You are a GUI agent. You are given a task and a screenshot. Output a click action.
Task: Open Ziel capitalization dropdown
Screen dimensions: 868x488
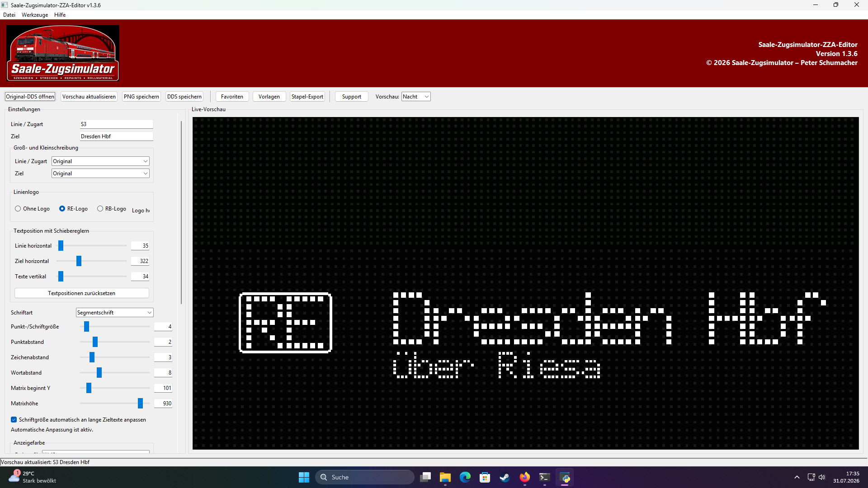pos(100,174)
